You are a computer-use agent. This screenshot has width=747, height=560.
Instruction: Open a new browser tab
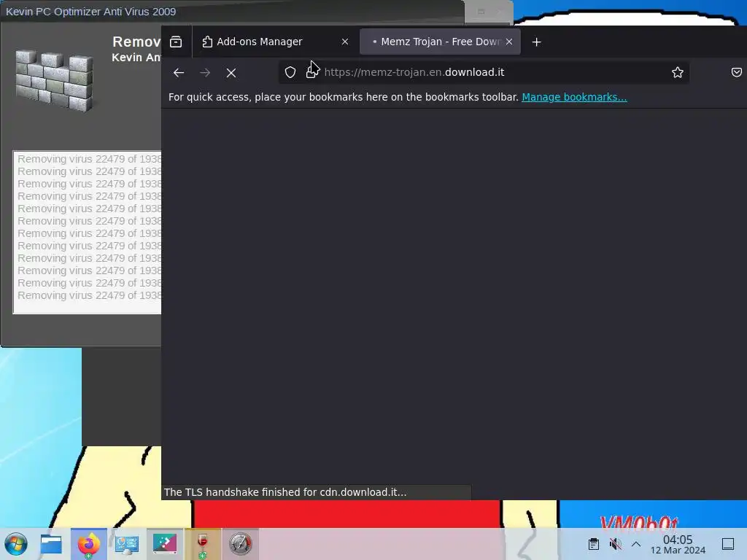(x=536, y=42)
